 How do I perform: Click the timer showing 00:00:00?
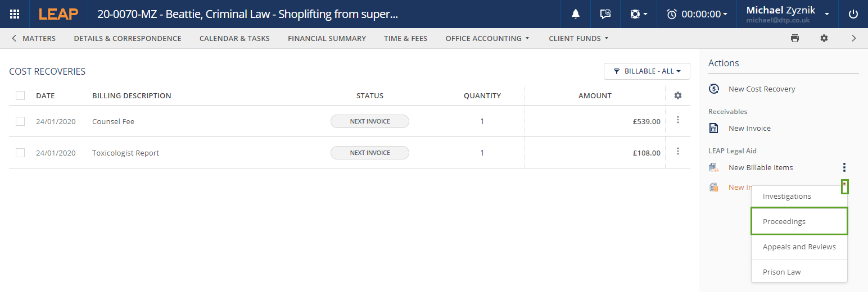[697, 14]
